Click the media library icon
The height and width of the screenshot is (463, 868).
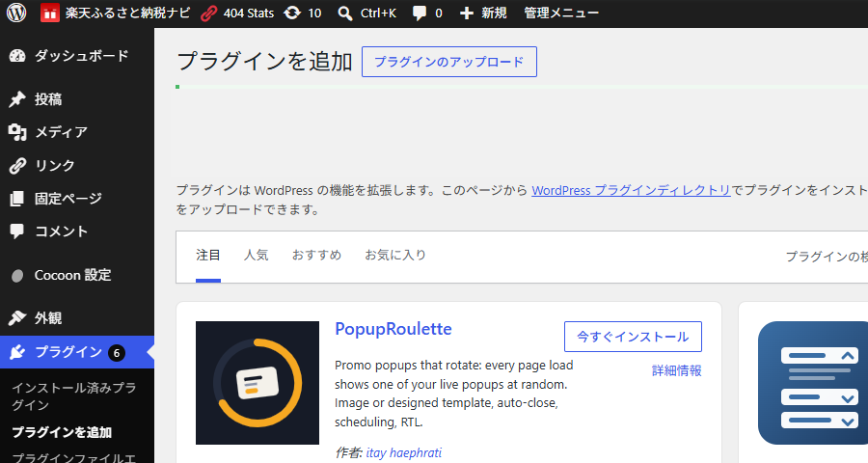17,132
